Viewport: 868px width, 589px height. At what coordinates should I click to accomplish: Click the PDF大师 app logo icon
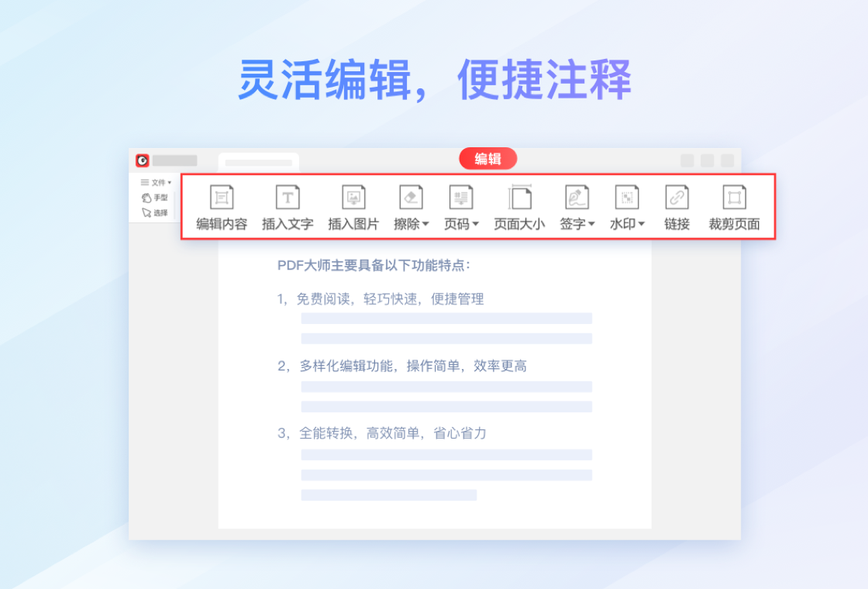[x=143, y=160]
